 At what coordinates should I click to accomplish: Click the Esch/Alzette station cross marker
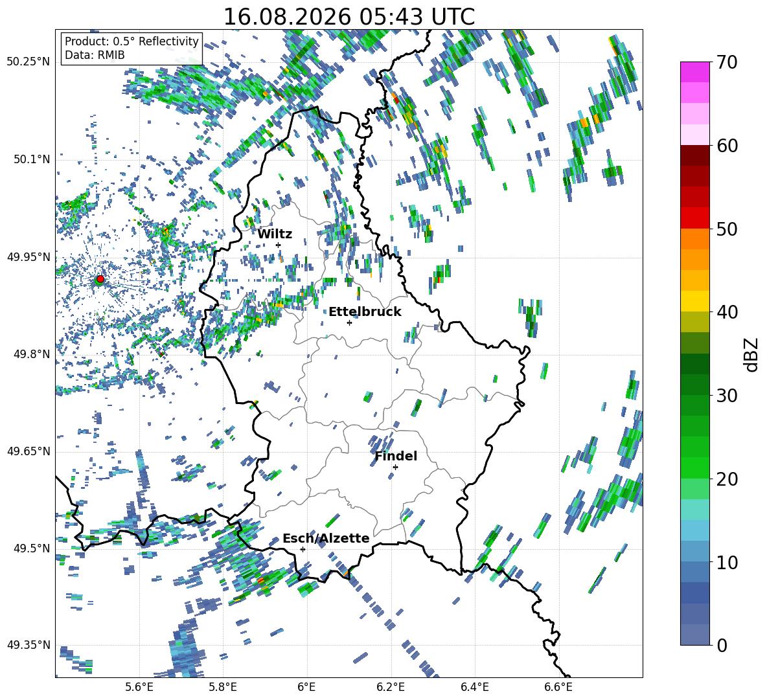303,549
